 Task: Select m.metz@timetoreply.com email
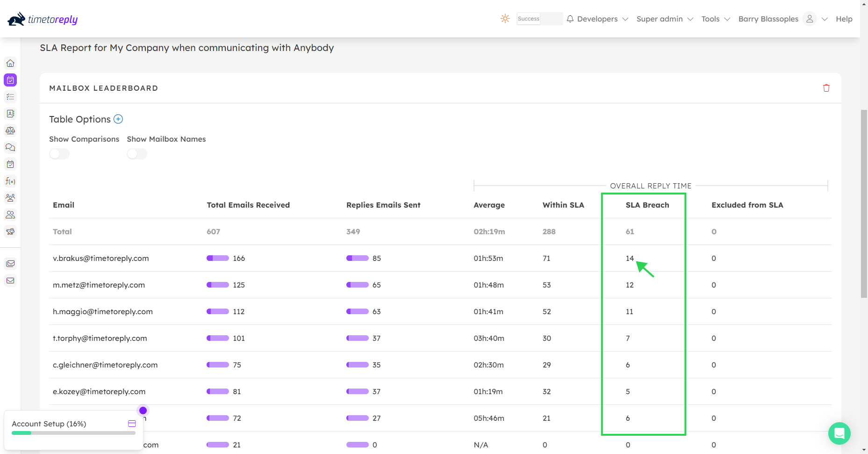coord(99,285)
